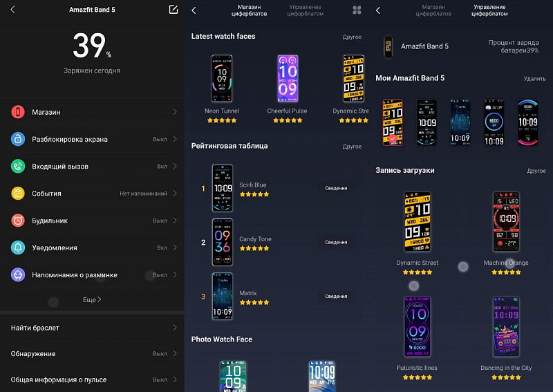Select the checked yellow watch face in Мои
The height and width of the screenshot is (392, 553).
tap(393, 122)
